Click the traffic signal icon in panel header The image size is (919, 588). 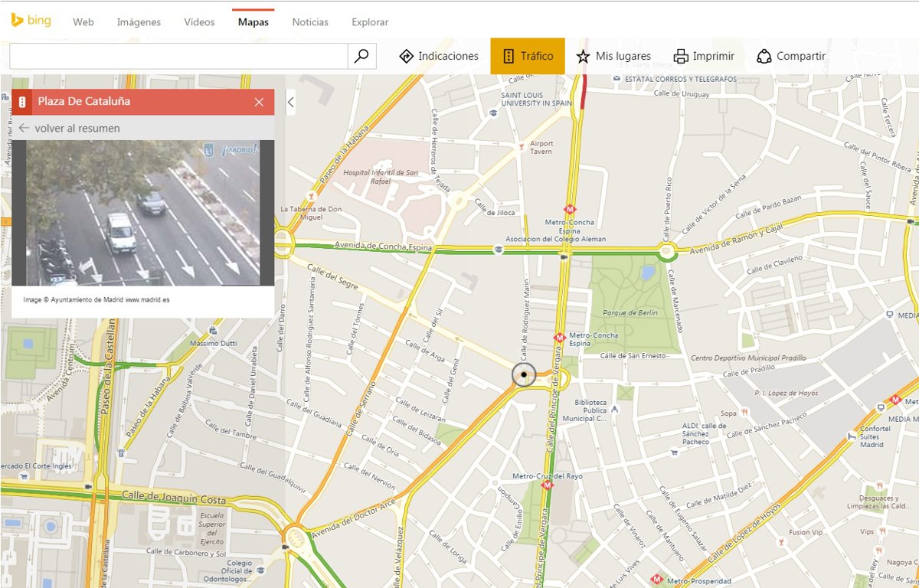(25, 102)
